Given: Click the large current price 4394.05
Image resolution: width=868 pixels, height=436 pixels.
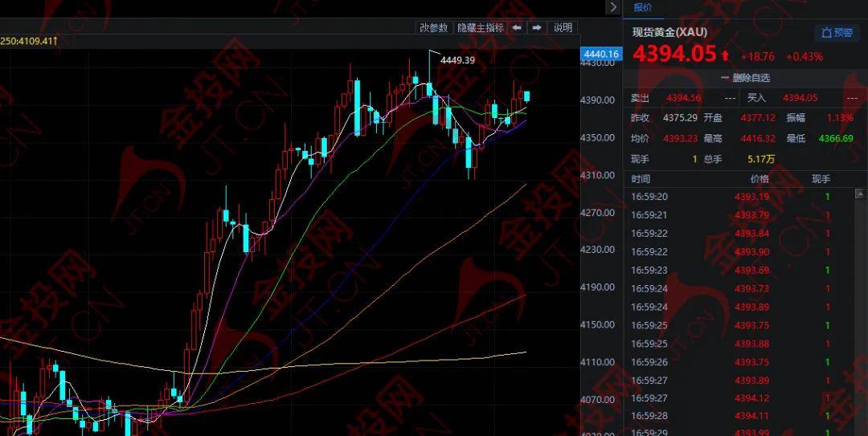Looking at the screenshot, I should (674, 55).
